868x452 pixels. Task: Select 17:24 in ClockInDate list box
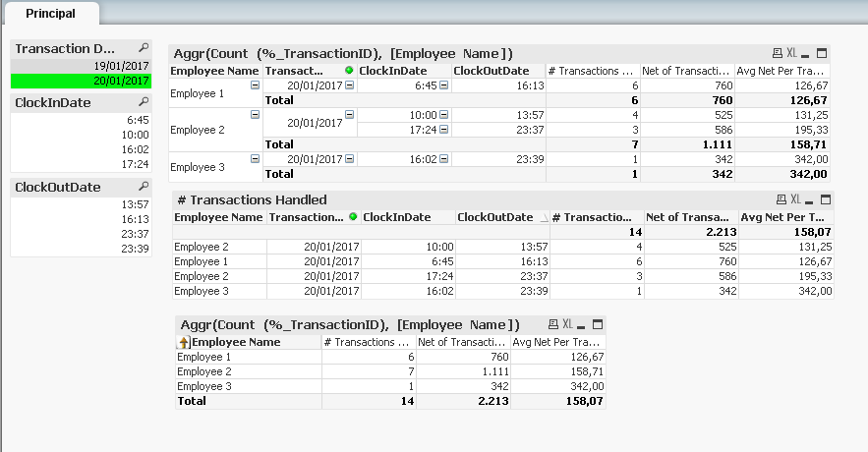[81, 164]
